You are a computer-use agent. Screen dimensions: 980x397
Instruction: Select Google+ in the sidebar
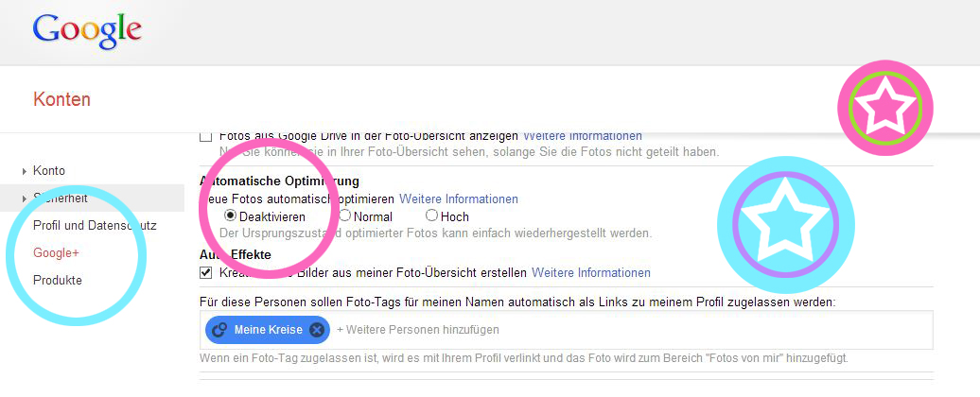[x=56, y=252]
